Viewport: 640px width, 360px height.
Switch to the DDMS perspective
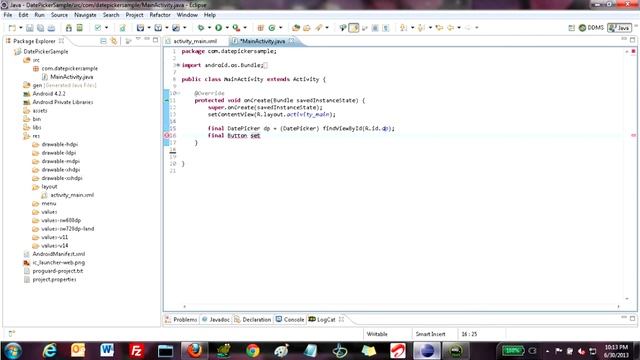point(591,28)
